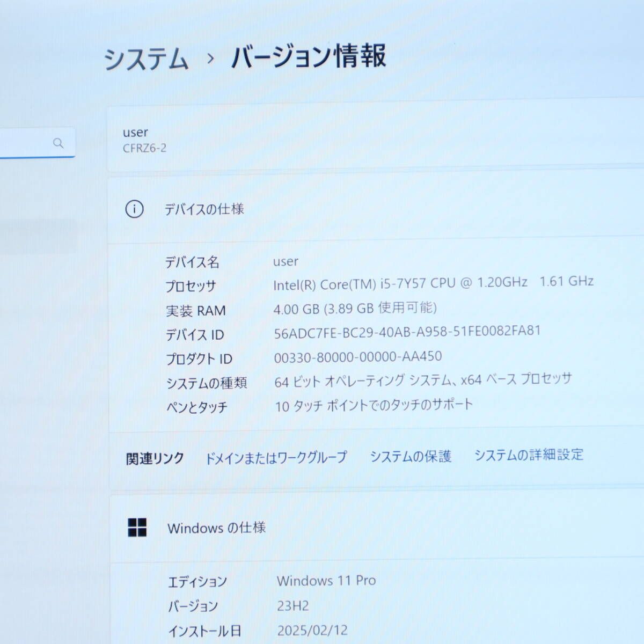The image size is (644, 644).
Task: Click the device specifications info icon
Action: tap(134, 209)
